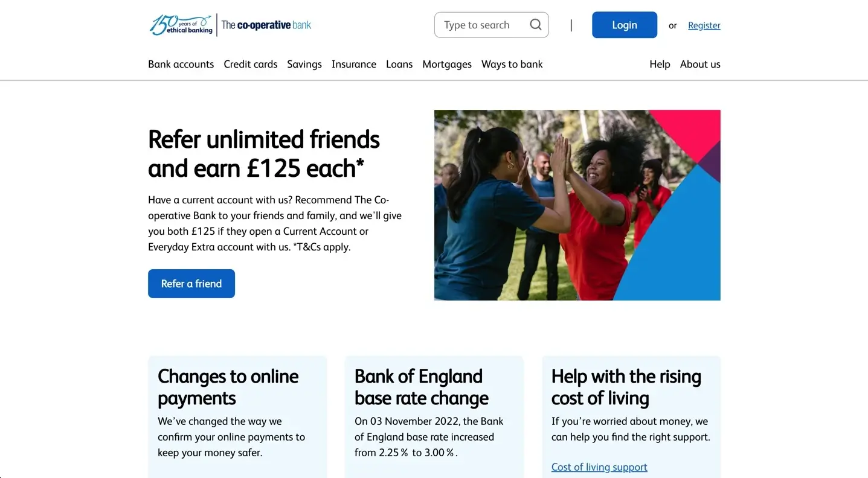Click the search magnifier icon
This screenshot has width=868, height=478.
click(x=535, y=25)
